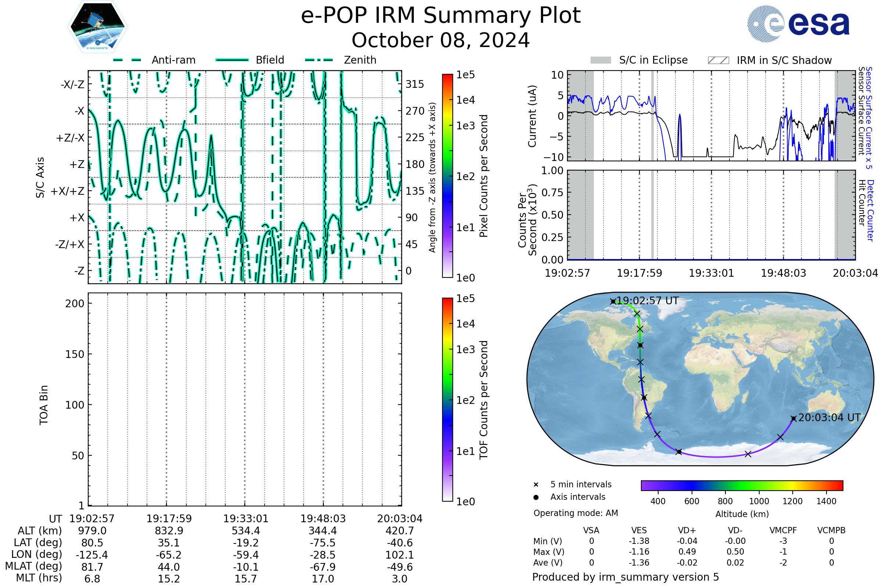Click the CASSIOPE mission hexagon logo
The height and width of the screenshot is (588, 882).
97,27
